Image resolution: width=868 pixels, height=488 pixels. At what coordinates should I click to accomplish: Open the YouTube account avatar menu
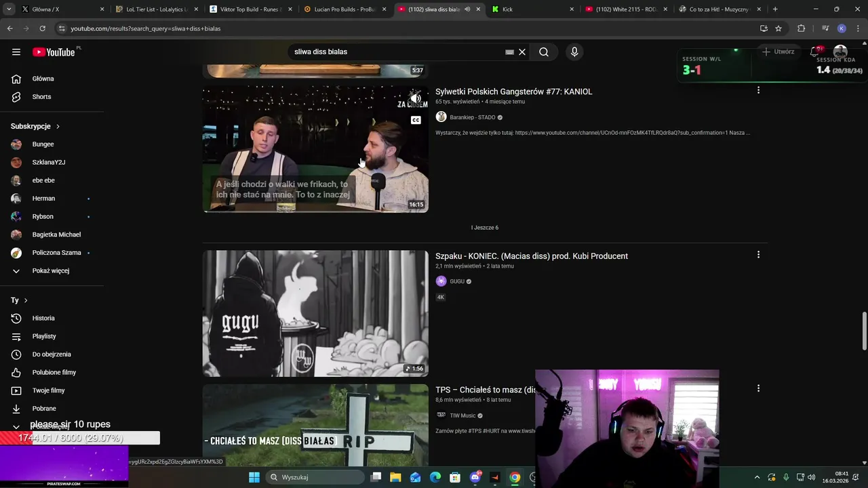click(x=840, y=52)
